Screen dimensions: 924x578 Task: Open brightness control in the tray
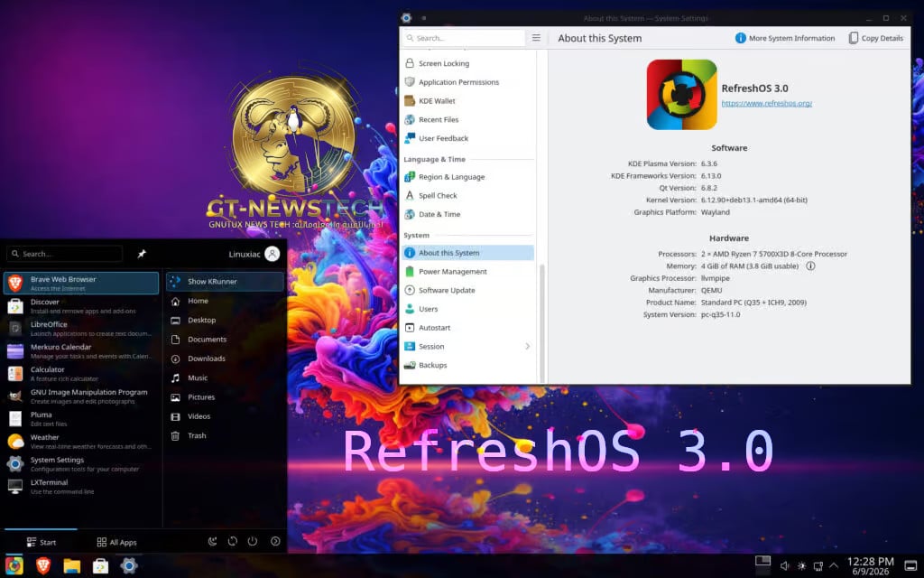click(801, 566)
